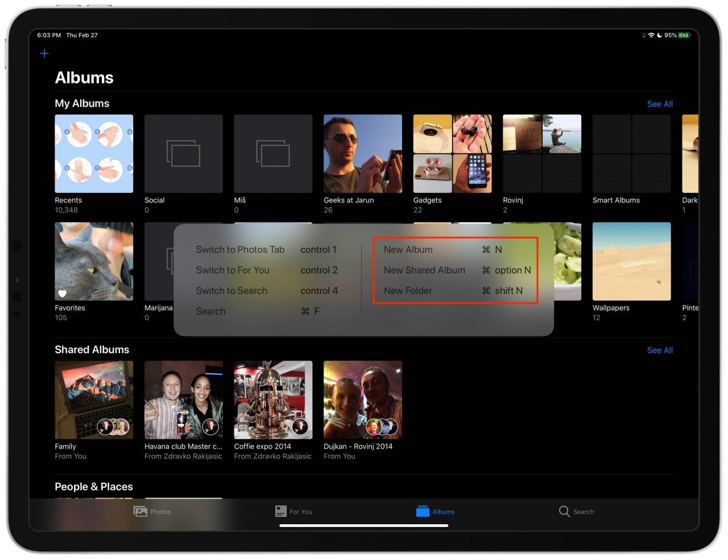
Task: Tap member avatars on Dujkan album
Action: point(382,426)
